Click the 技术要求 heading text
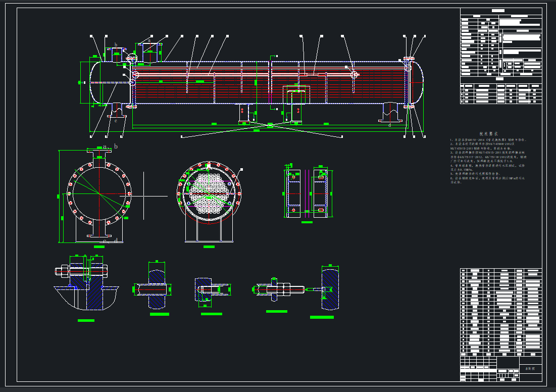556x392 pixels. 488,133
